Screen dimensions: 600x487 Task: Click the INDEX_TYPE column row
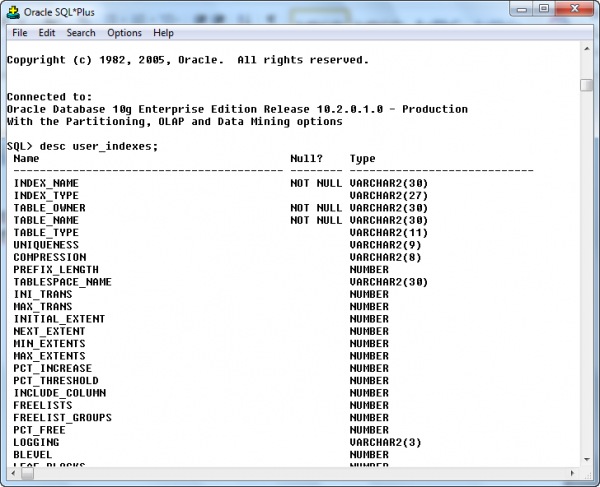click(x=221, y=195)
